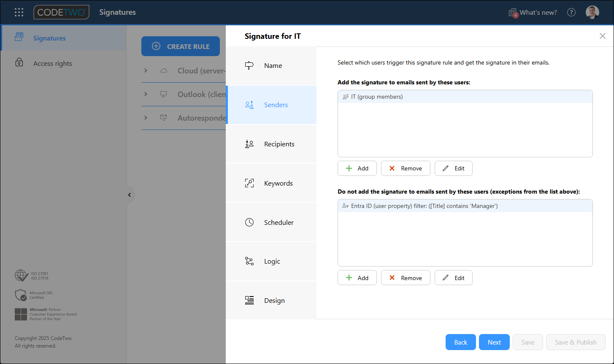Click the Recipients step people icon

coord(249,144)
